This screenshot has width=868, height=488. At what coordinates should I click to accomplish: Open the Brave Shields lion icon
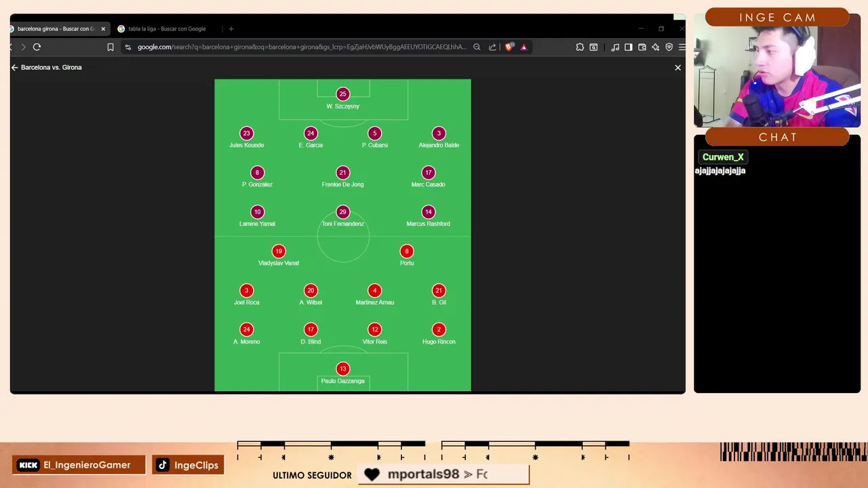click(x=509, y=47)
